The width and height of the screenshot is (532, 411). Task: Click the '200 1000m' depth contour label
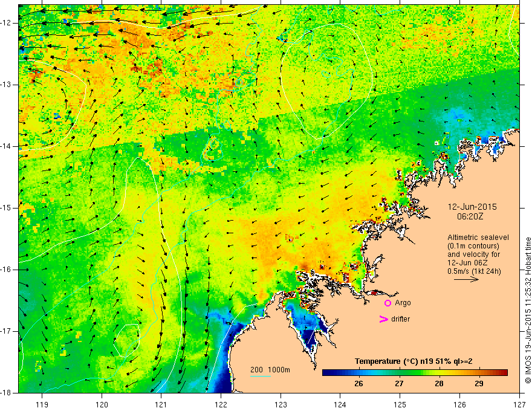(270, 370)
